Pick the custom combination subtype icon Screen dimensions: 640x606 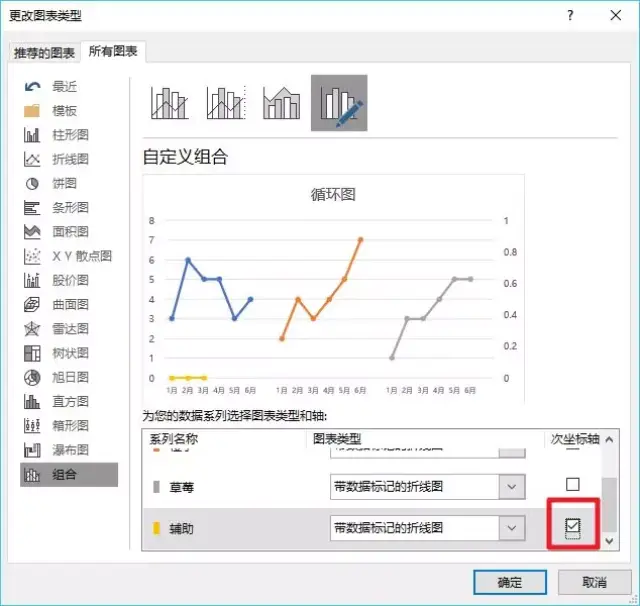pos(339,103)
